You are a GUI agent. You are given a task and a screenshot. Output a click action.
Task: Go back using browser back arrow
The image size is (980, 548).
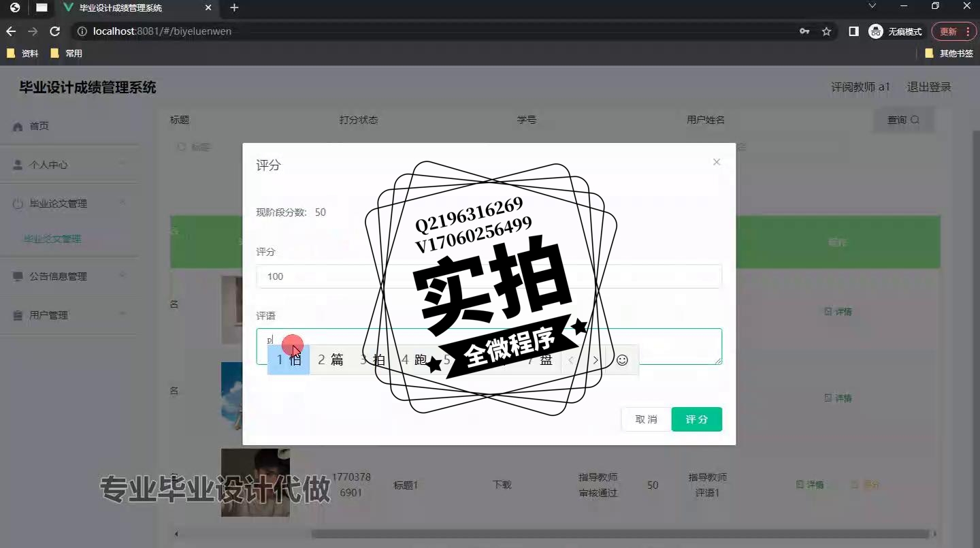(11, 31)
